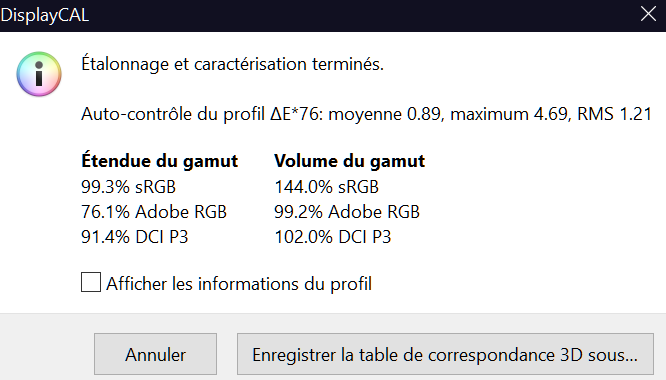Select the Étalonnage et caractérisation terminés message
The height and width of the screenshot is (380, 666).
coord(232,64)
